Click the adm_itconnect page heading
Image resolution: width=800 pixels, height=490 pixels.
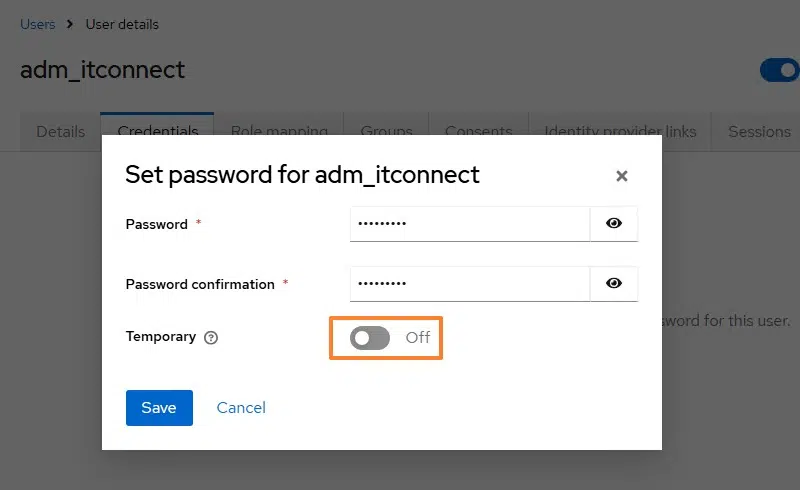(102, 70)
